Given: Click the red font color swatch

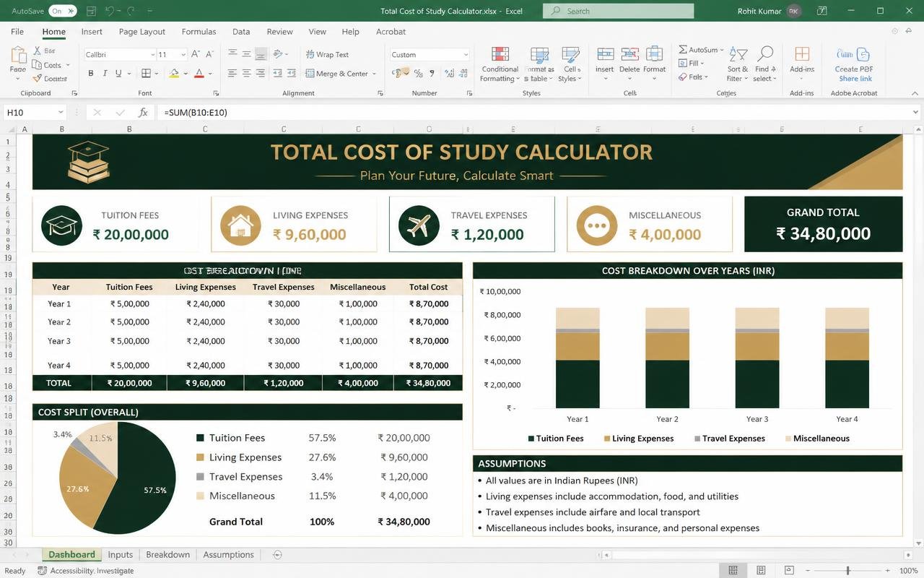Looking at the screenshot, I should tap(199, 73).
